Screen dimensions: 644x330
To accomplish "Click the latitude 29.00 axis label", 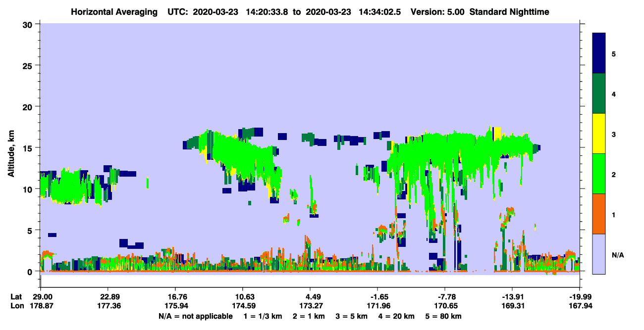I will (43, 297).
